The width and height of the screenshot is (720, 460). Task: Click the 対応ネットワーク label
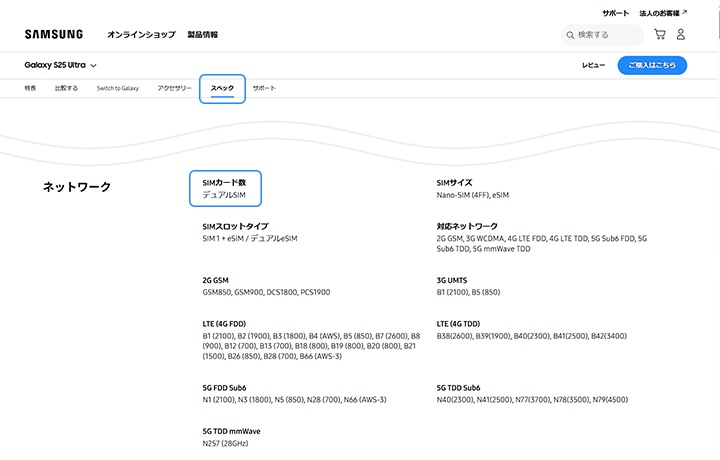[467, 226]
